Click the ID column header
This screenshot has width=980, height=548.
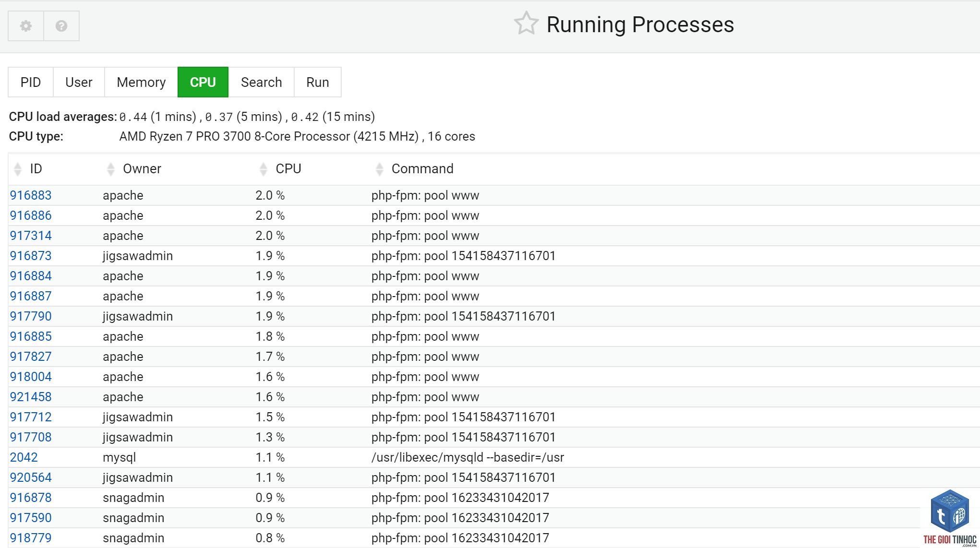click(36, 169)
